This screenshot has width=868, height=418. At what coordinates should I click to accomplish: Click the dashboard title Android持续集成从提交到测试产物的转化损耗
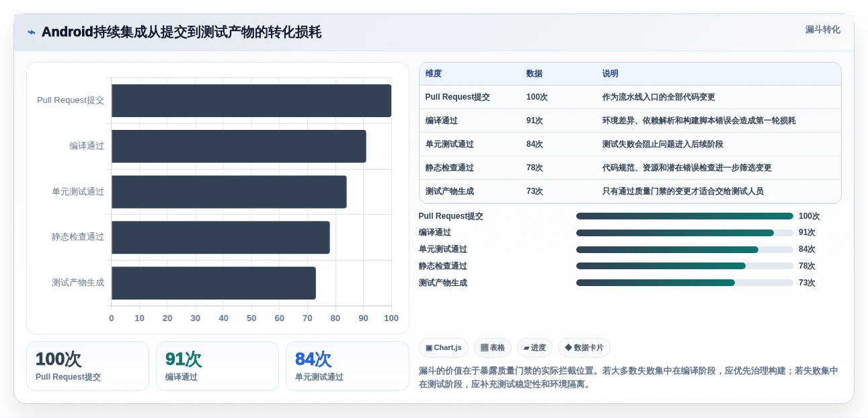pos(182,32)
